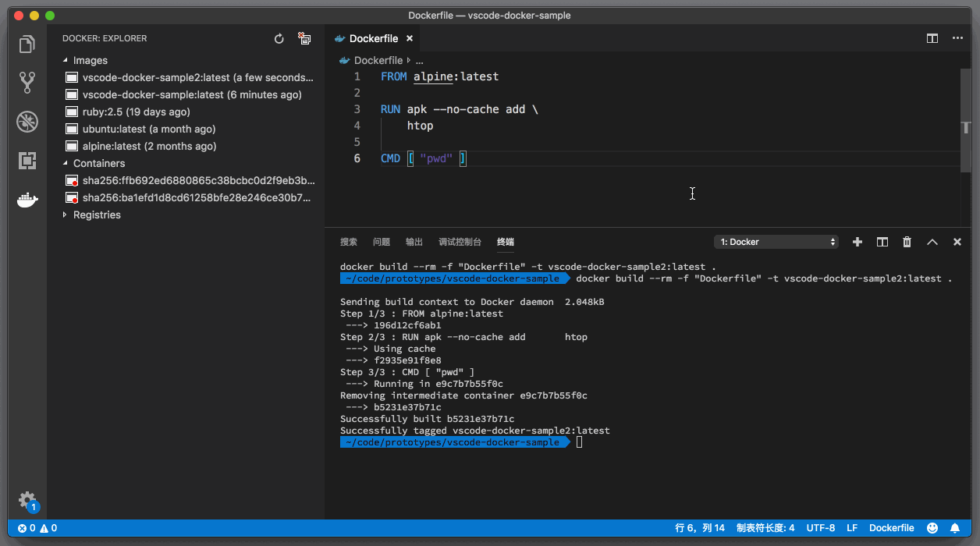Open the Explorer view in activity bar
Screen dimensions: 980x546
27,44
